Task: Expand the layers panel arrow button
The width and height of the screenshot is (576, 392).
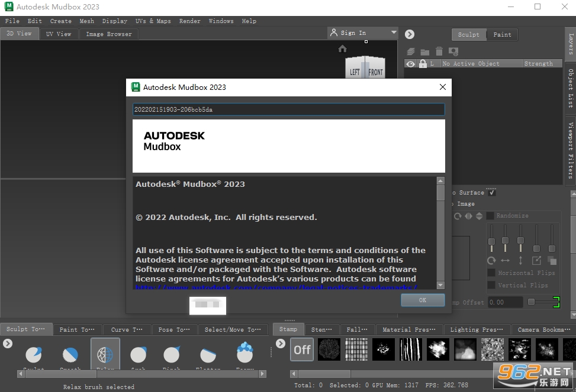Action: 410,34
